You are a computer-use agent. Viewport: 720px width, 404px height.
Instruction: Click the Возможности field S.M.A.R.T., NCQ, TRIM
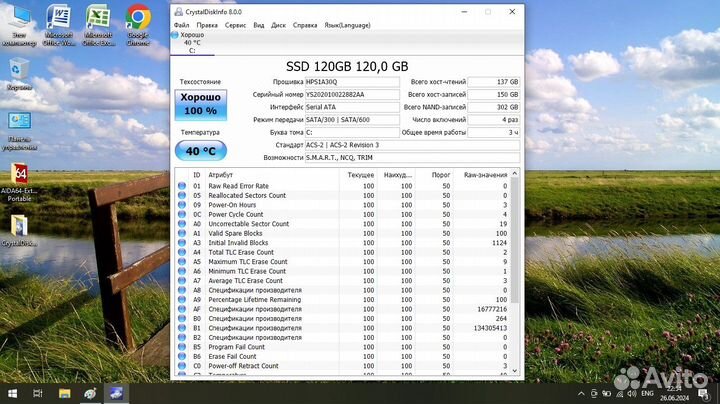(x=412, y=157)
